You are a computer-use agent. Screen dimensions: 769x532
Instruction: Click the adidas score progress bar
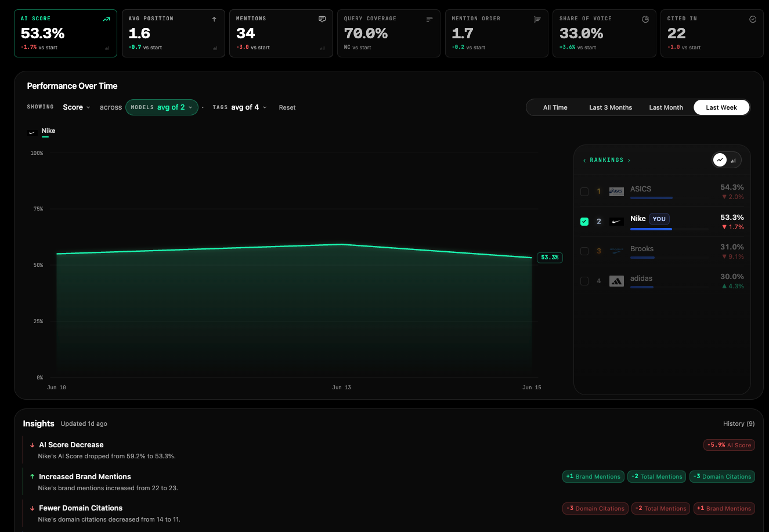[x=669, y=287]
